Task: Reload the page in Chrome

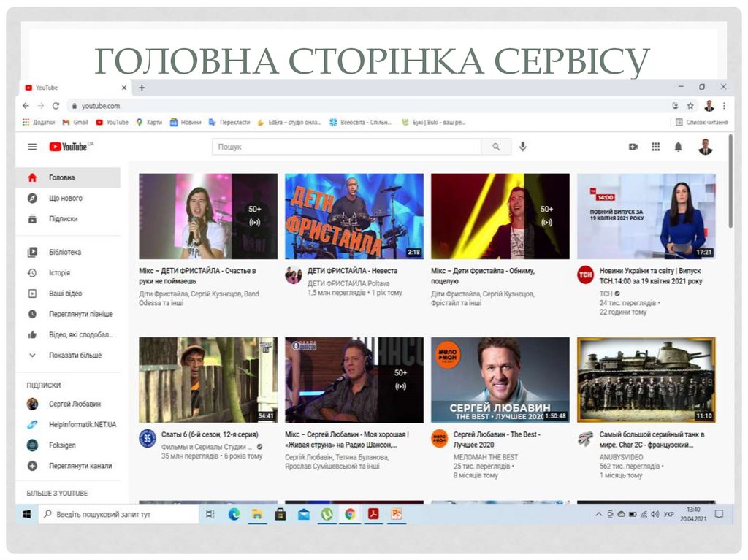Action: (x=56, y=106)
